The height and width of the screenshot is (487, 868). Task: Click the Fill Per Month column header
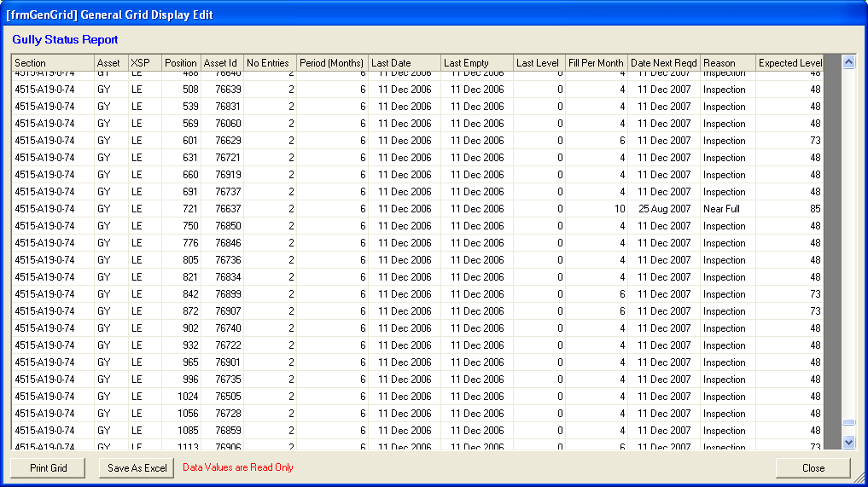596,63
